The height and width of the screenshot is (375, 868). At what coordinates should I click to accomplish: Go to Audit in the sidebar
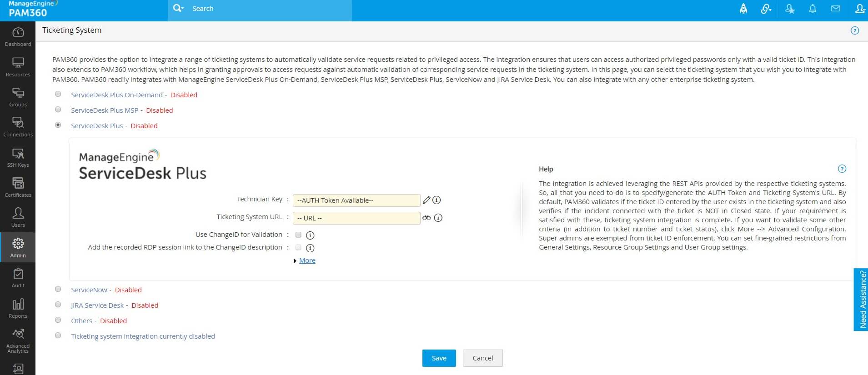tap(18, 278)
